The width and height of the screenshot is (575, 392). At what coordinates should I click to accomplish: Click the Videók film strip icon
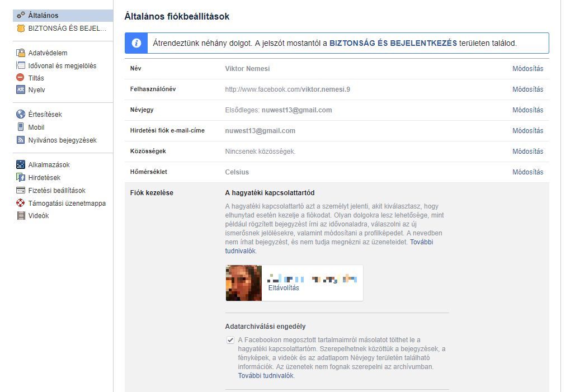(x=21, y=215)
